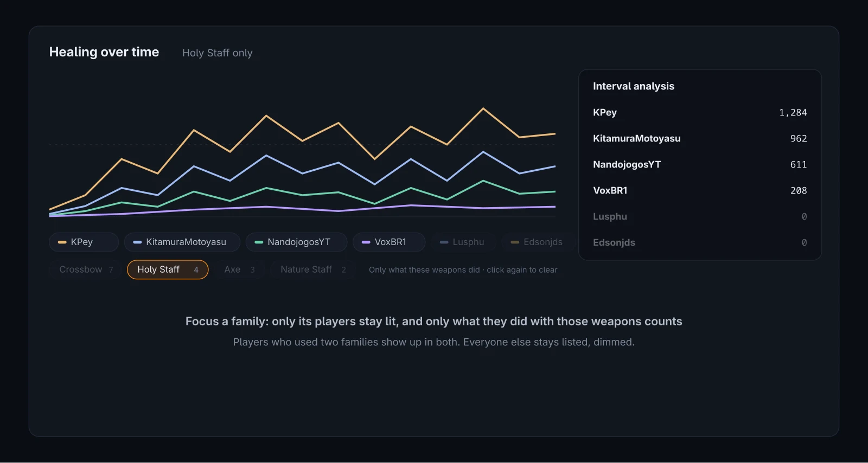This screenshot has width=868, height=463.
Task: Focus the Axe weapon family filter
Action: coord(239,269)
